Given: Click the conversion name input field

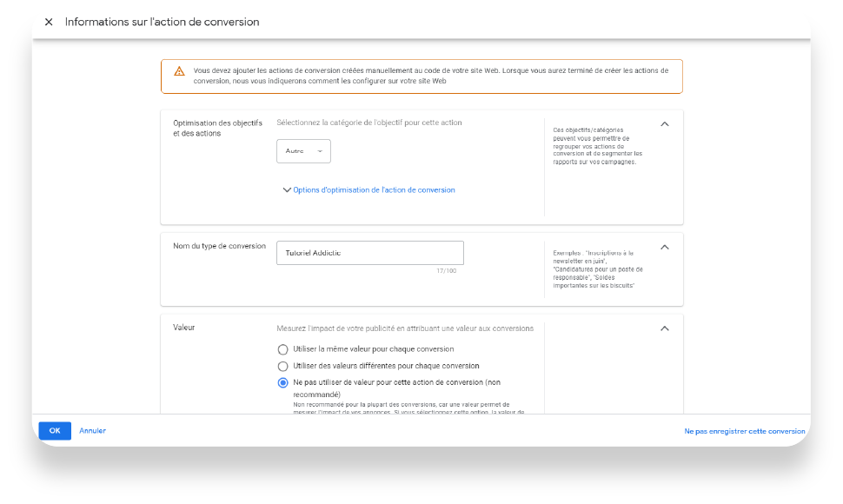Looking at the screenshot, I should coord(369,253).
